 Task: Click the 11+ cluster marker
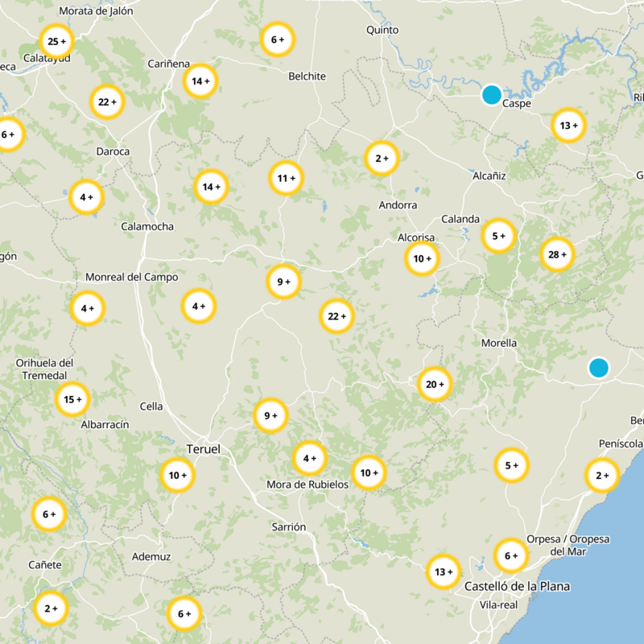pos(287,178)
